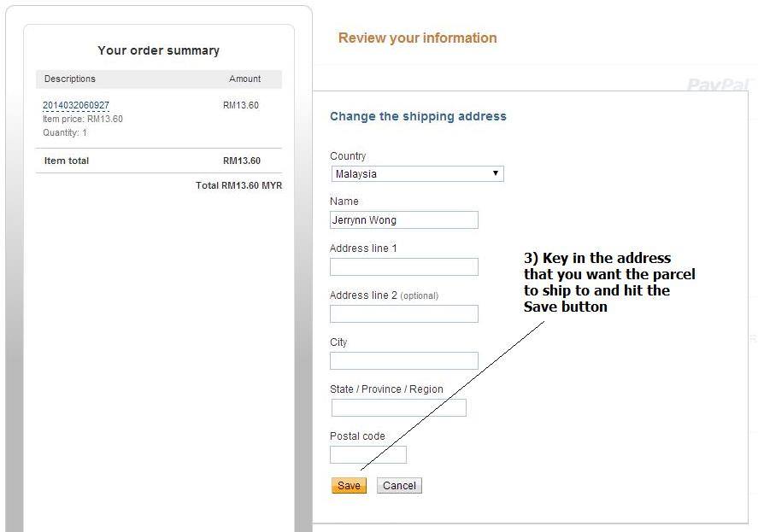Viewport: 758px width, 532px height.
Task: Open the Country dropdown showing Malaysia
Action: point(417,174)
